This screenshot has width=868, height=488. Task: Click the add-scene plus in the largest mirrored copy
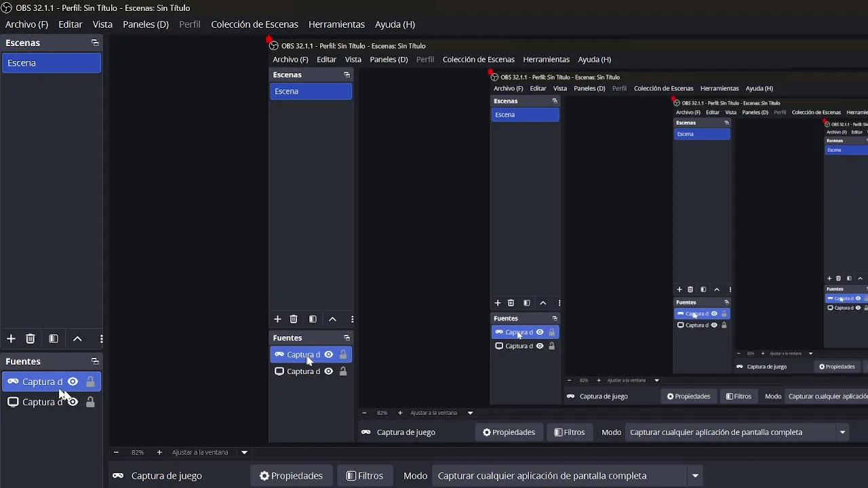[277, 319]
